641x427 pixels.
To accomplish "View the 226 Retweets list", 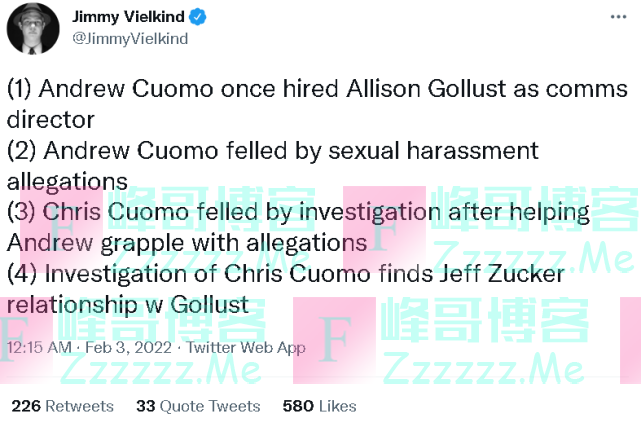I will tap(62, 406).
